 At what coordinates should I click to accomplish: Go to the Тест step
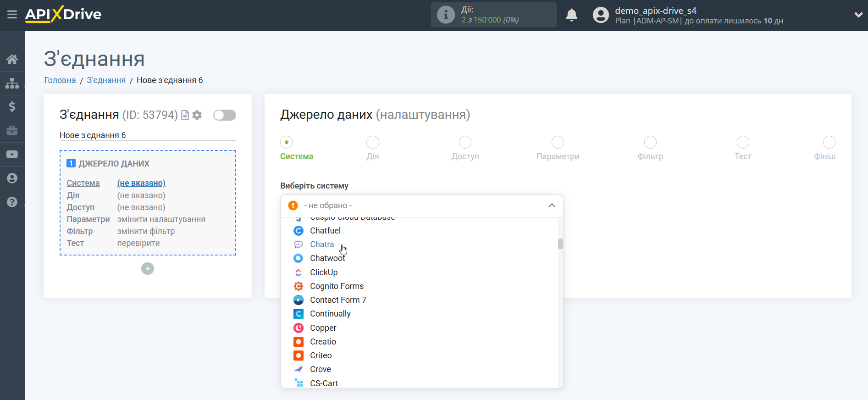point(743,142)
